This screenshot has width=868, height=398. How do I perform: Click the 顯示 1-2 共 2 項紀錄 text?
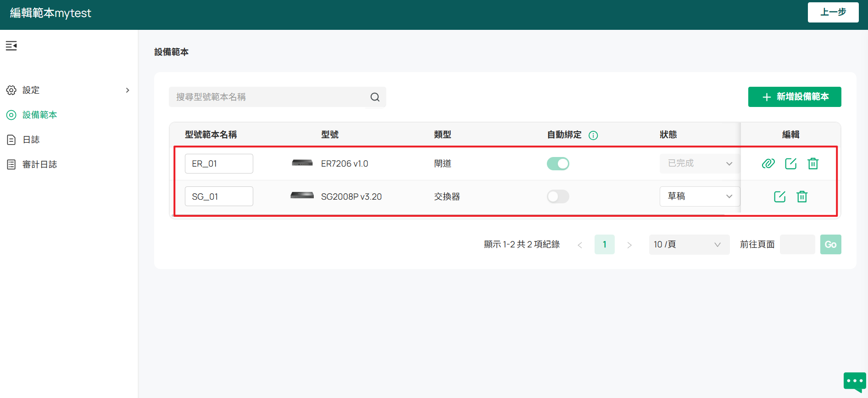coord(522,245)
